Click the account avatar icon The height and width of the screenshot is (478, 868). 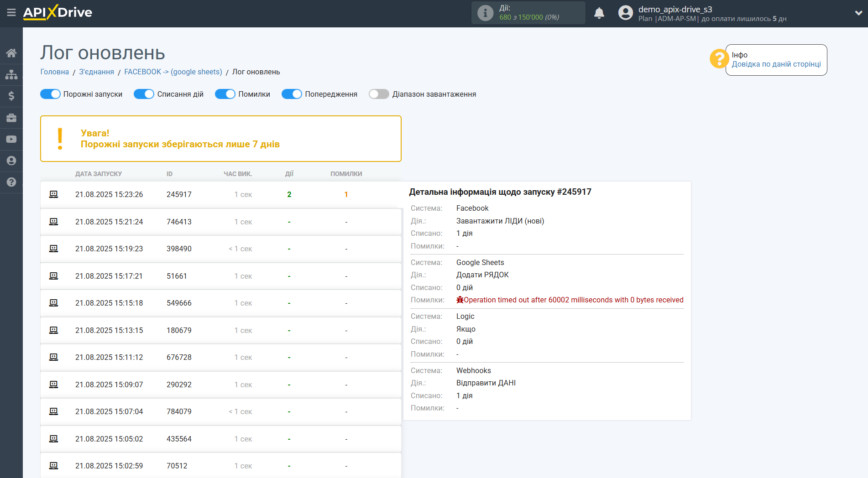point(625,13)
